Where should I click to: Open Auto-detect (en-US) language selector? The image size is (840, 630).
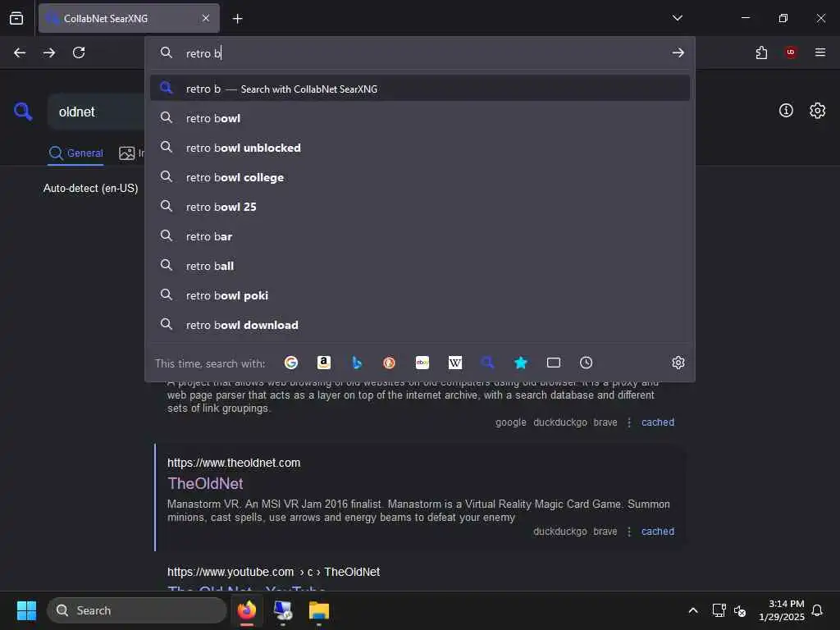[90, 188]
